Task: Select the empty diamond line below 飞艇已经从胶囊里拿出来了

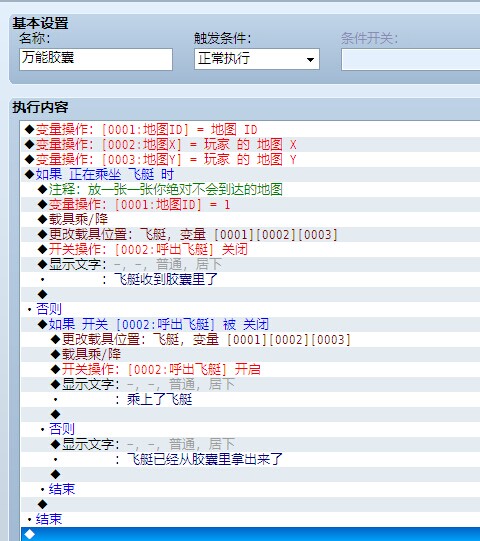Action: [250, 474]
